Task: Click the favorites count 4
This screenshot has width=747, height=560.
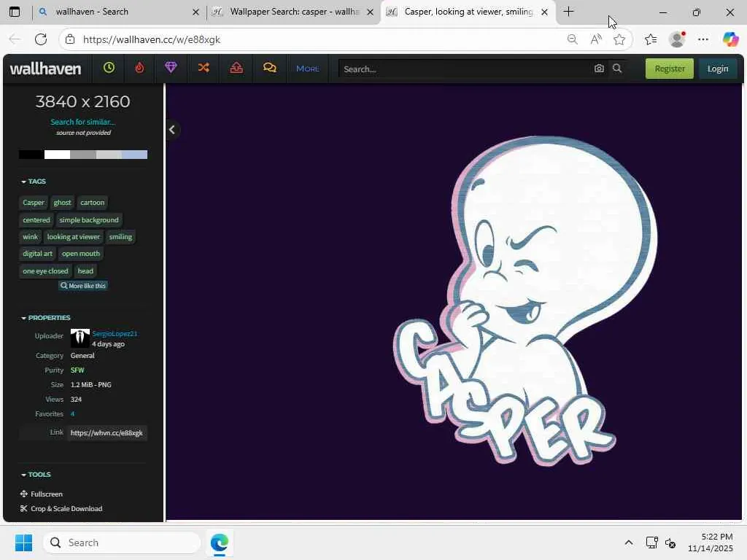Action: click(72, 414)
